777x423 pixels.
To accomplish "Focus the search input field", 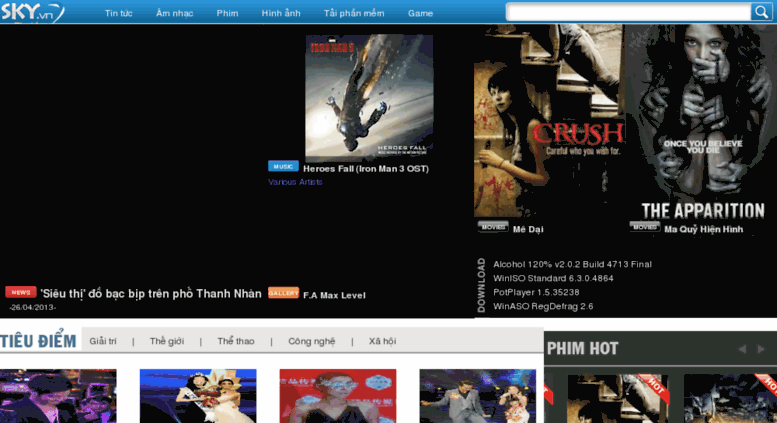I will coord(629,12).
